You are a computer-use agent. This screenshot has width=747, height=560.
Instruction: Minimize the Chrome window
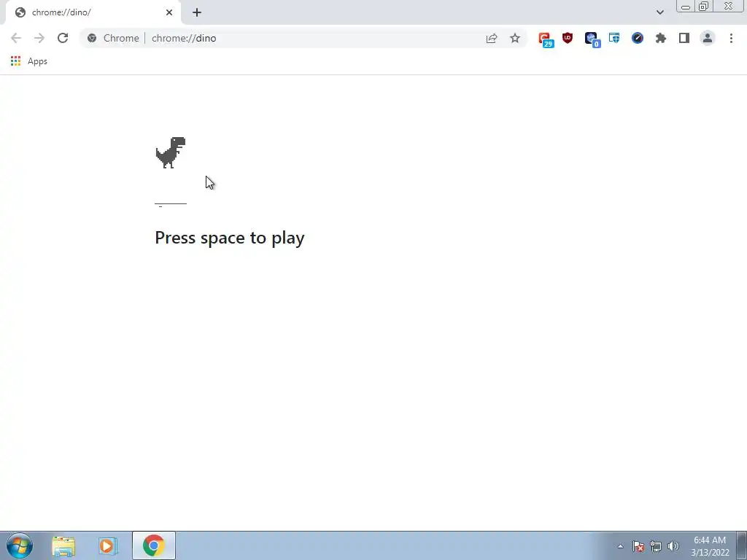(686, 7)
